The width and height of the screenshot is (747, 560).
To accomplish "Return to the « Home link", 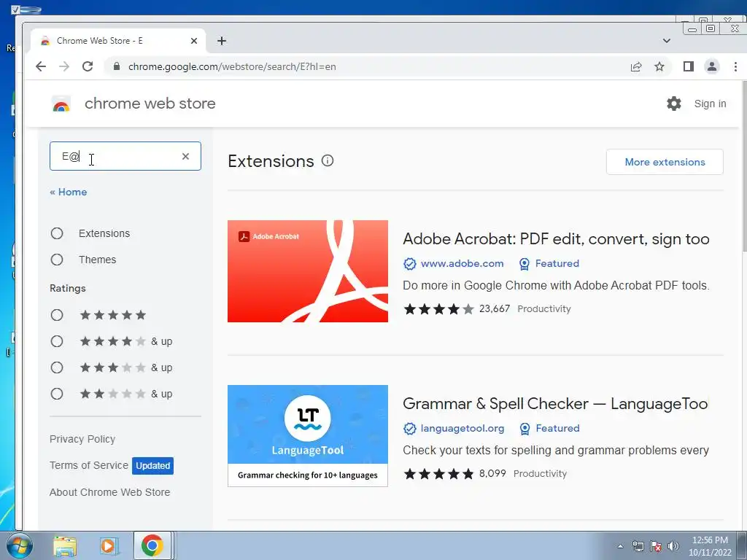I will coord(68,192).
